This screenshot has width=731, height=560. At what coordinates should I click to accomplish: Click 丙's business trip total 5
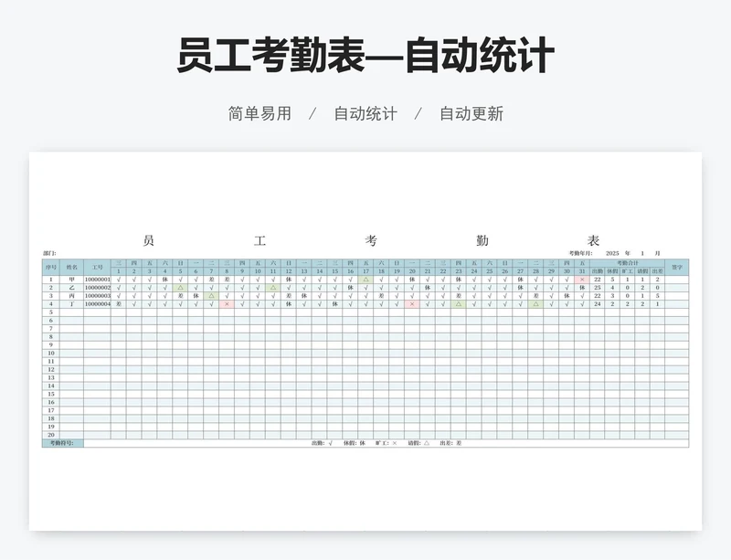[657, 296]
